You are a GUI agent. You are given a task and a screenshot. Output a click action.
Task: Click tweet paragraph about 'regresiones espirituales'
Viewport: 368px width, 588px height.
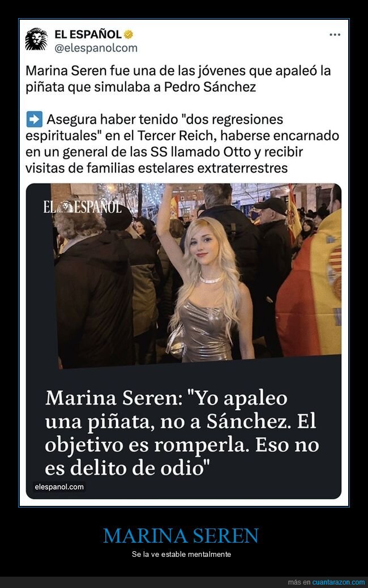182,143
